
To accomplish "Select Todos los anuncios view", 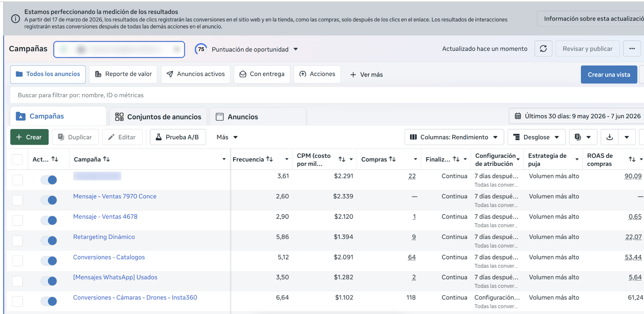I will 48,74.
